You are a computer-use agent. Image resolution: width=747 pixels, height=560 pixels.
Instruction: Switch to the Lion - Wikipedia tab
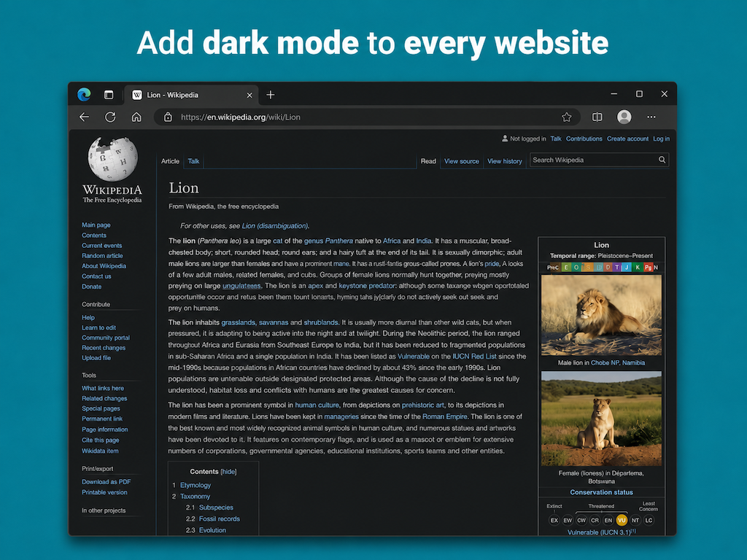tap(192, 96)
